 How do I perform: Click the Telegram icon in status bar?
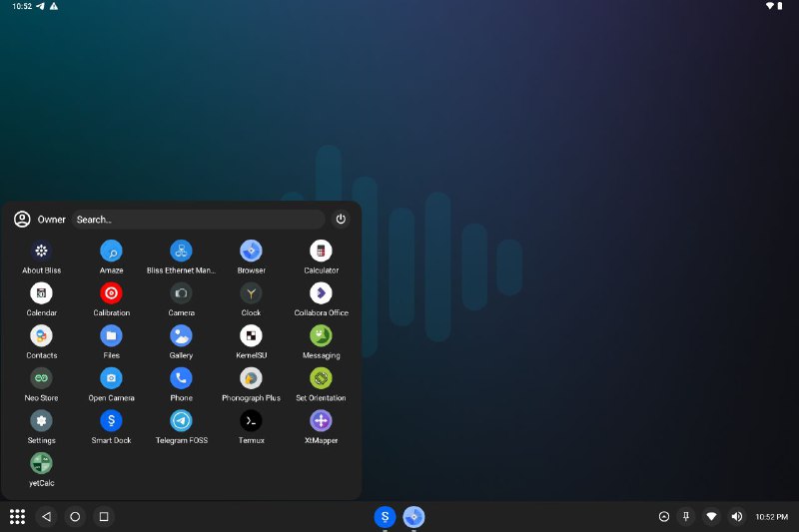click(x=40, y=6)
